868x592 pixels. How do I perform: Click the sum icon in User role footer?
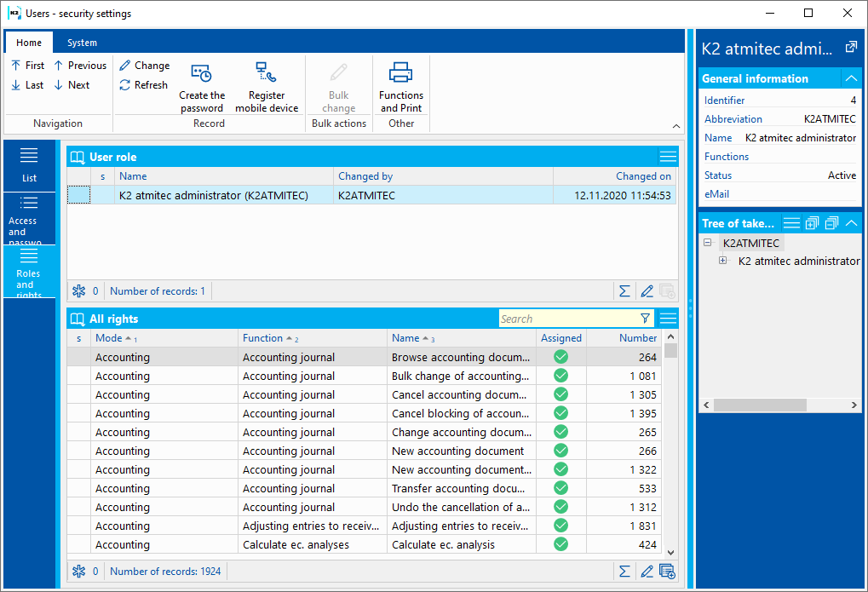(624, 291)
